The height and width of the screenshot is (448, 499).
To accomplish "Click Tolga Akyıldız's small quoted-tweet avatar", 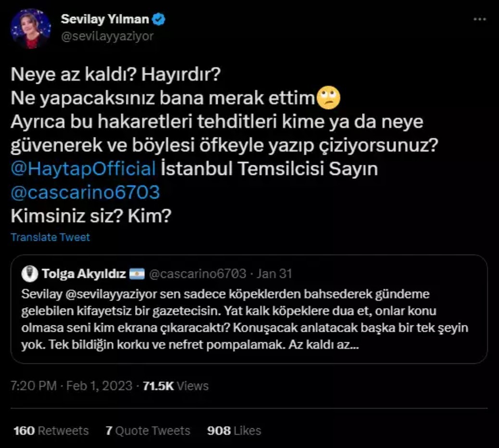I will [30, 274].
